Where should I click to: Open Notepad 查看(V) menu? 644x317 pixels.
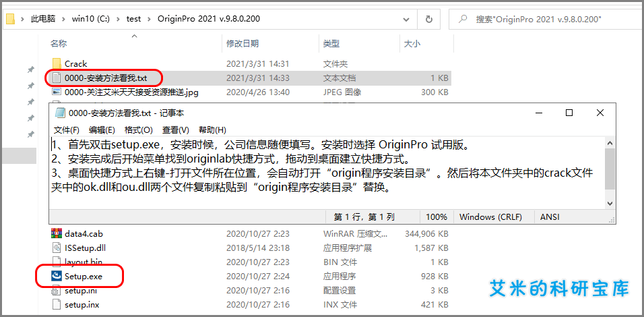coord(175,130)
